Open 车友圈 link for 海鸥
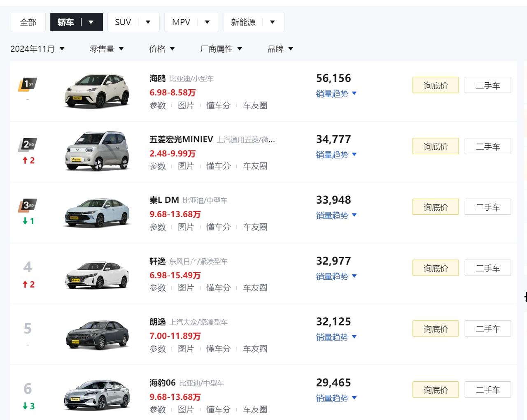Screen dimensions: 527x420 point(255,105)
